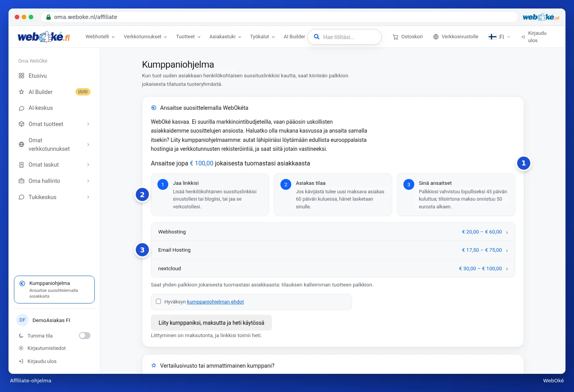Open the Tuotteet dropdown menu
Screen dimensions: 574x392
pyautogui.click(x=188, y=37)
